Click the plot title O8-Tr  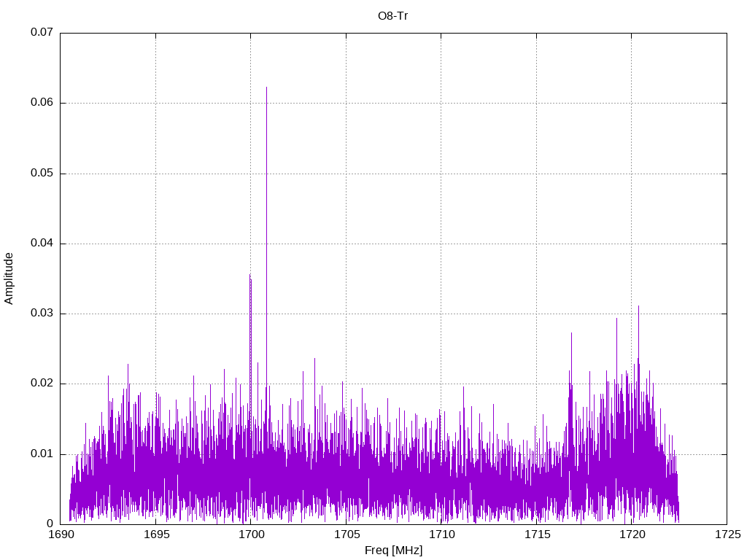point(392,16)
